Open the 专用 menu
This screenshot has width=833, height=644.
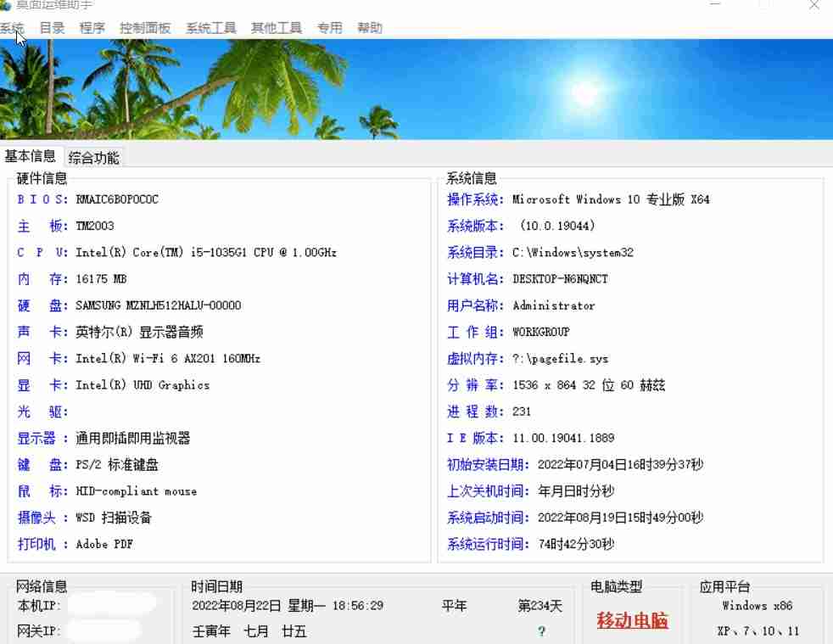coord(329,27)
